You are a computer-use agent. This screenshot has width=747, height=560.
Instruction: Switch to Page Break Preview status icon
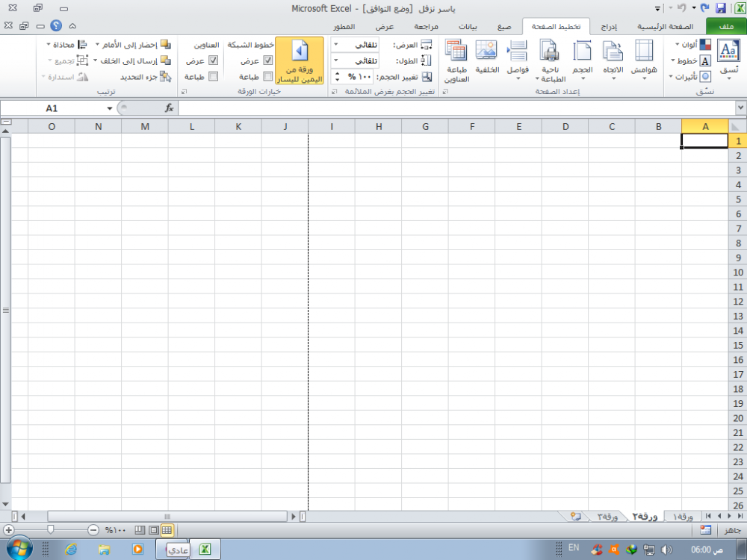pos(140,530)
